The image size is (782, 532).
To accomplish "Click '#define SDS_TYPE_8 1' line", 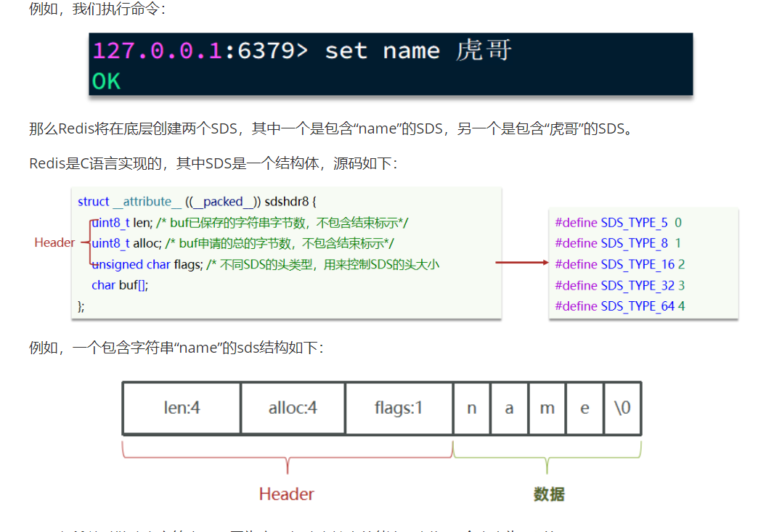I will (x=619, y=243).
